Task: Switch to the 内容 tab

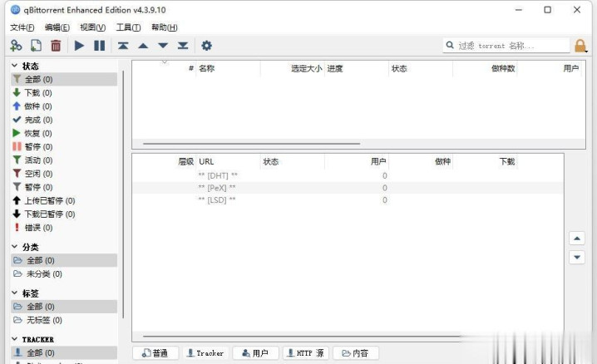Action: point(356,353)
